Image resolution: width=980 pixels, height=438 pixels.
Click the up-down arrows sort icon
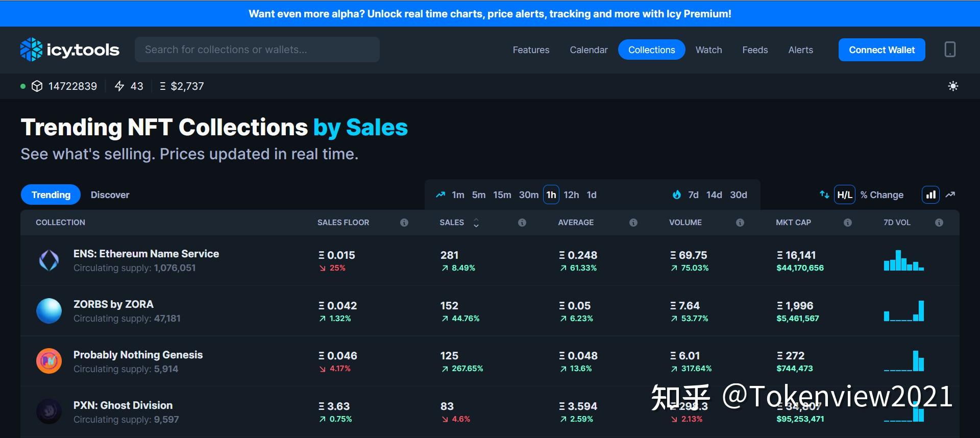click(824, 194)
